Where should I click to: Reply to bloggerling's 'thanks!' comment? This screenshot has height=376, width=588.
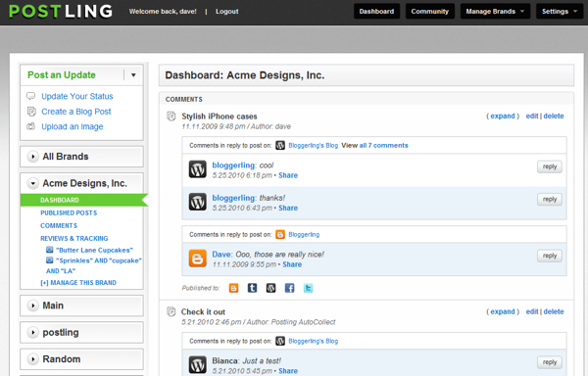(x=550, y=199)
